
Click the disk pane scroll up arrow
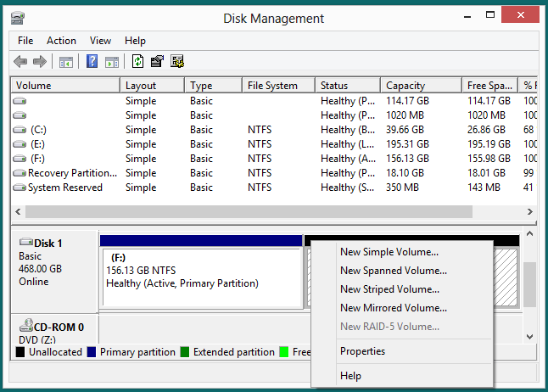coord(530,234)
